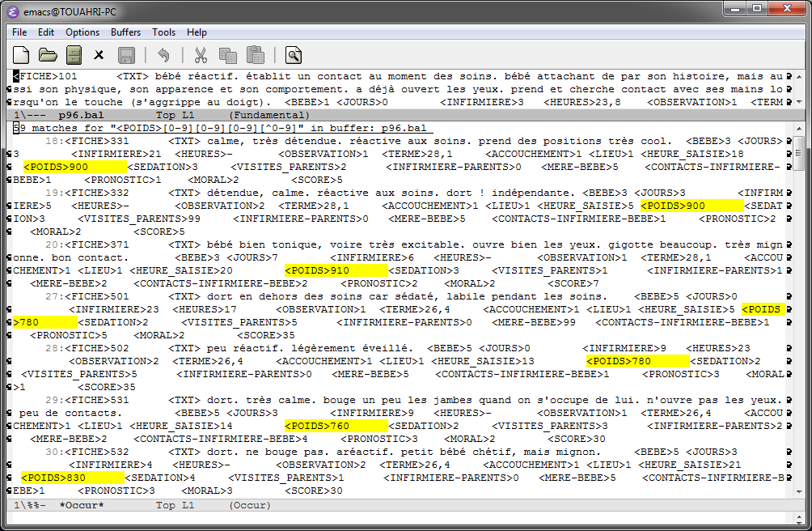Click the highlighted <POIDS>760 match
This screenshot has height=531, width=812.
336,426
